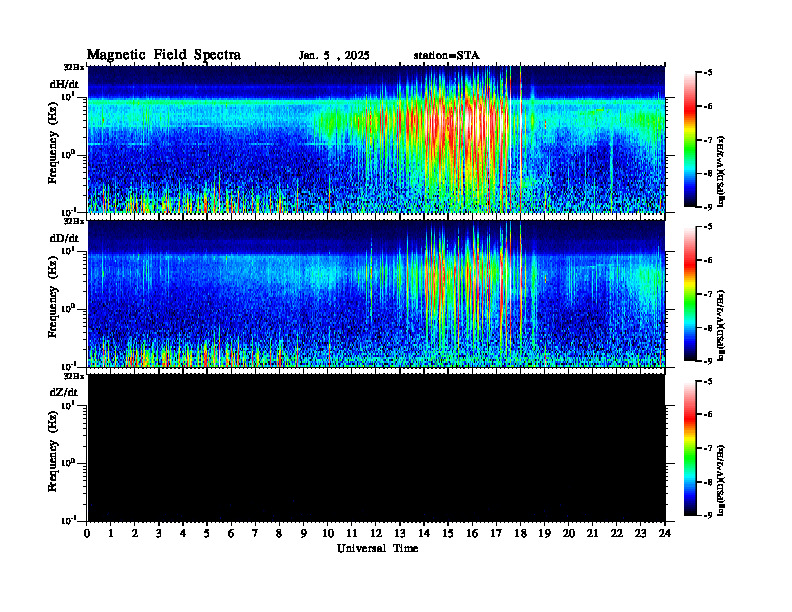Screen dimensions: 792x612
Task: Click hour 15 on the time axis
Action: tap(448, 534)
